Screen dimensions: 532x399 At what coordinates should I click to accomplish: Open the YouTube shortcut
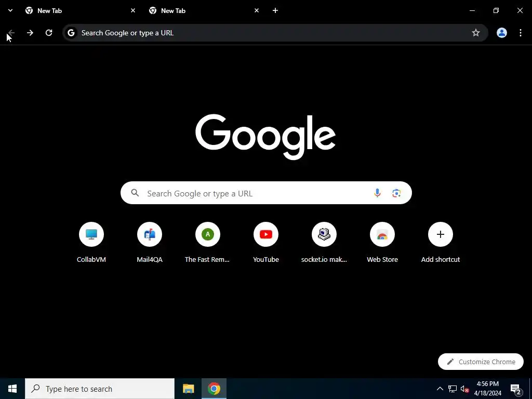tap(266, 242)
